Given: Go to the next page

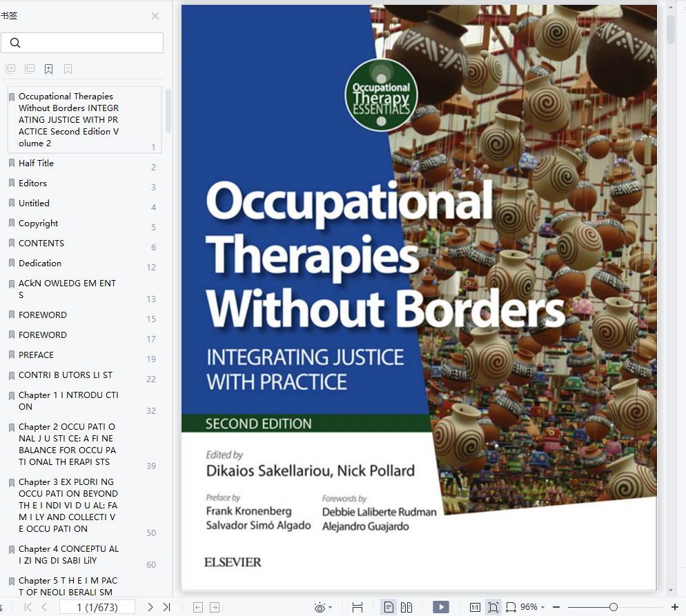Looking at the screenshot, I should (x=150, y=607).
